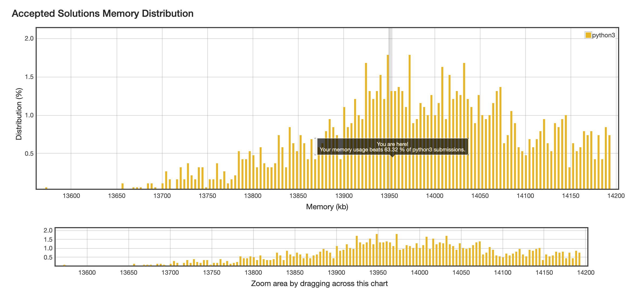This screenshot has height=292, width=644.
Task: Click the python3 legend color swatch
Action: click(x=588, y=35)
